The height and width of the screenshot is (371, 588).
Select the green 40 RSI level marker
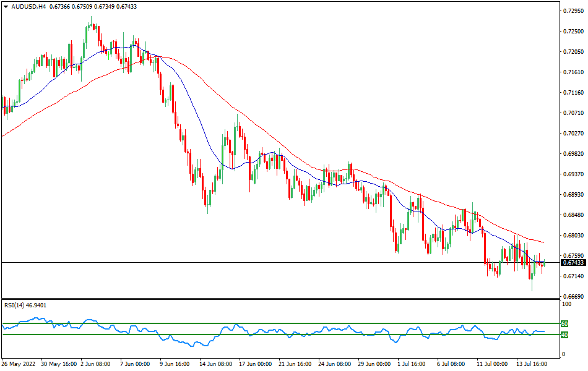point(564,335)
